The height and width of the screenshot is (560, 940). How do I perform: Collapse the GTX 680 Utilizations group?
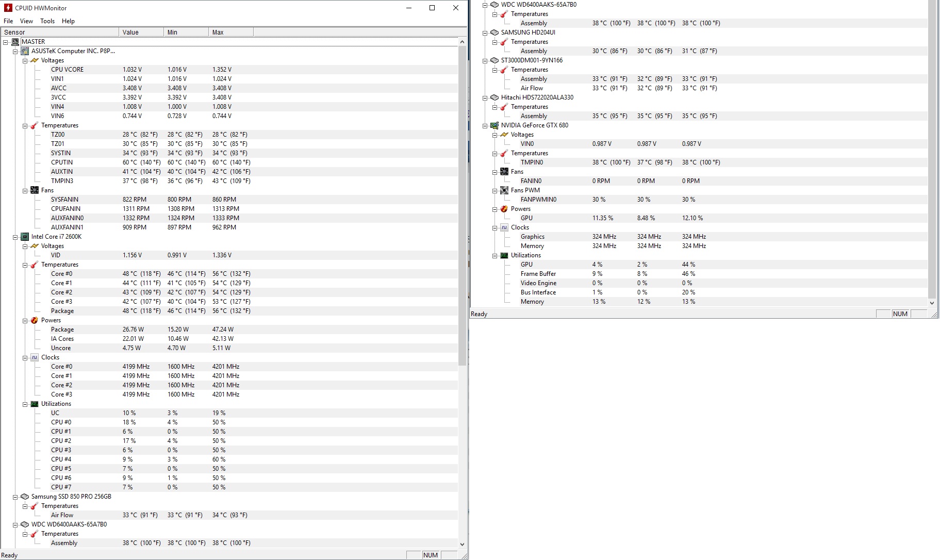tap(494, 255)
